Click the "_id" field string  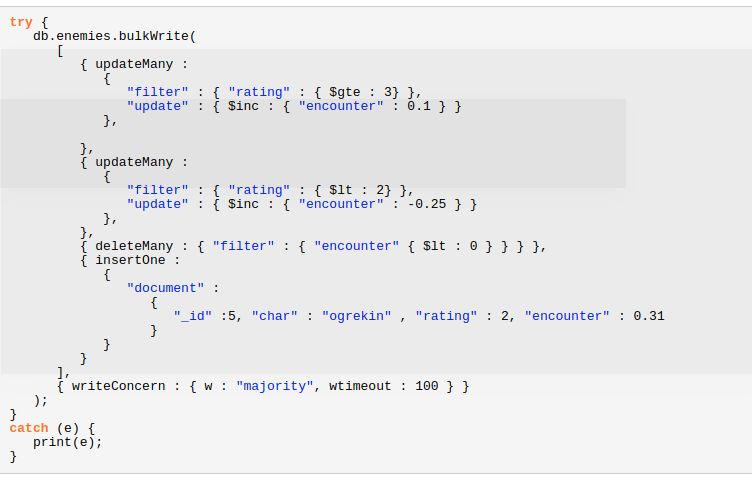click(x=192, y=316)
